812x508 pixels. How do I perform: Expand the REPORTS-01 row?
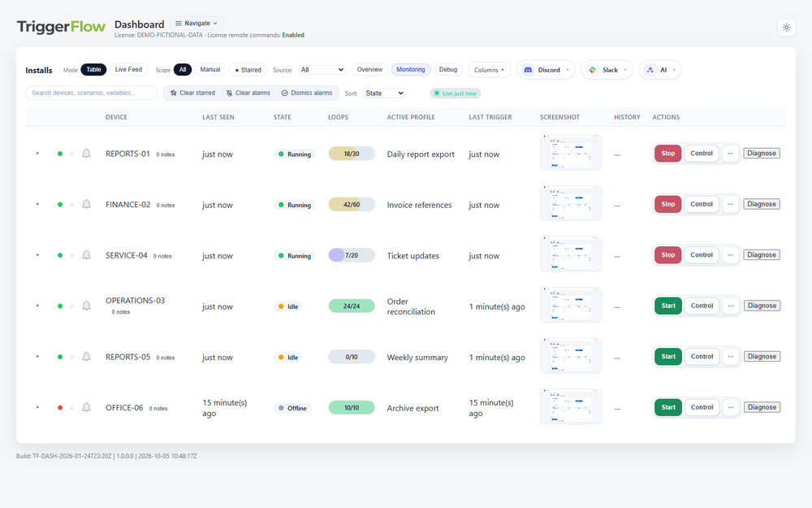pos(38,154)
